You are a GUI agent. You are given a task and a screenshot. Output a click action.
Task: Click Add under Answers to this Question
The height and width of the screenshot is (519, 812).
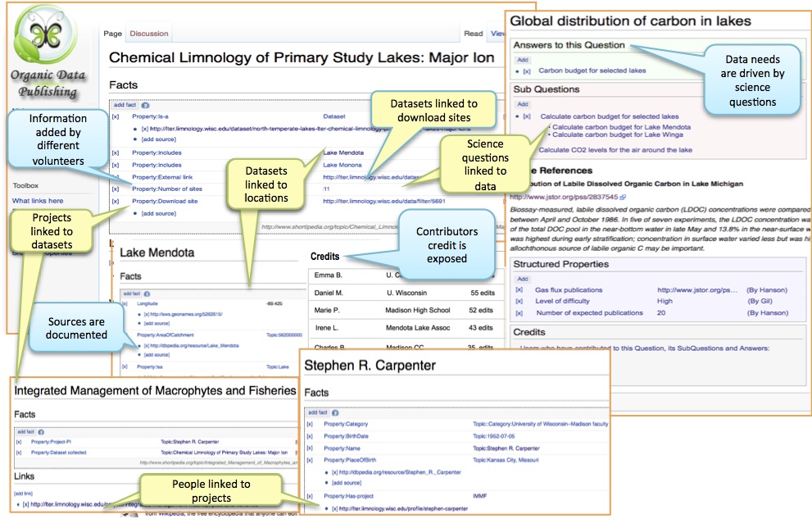tap(522, 60)
